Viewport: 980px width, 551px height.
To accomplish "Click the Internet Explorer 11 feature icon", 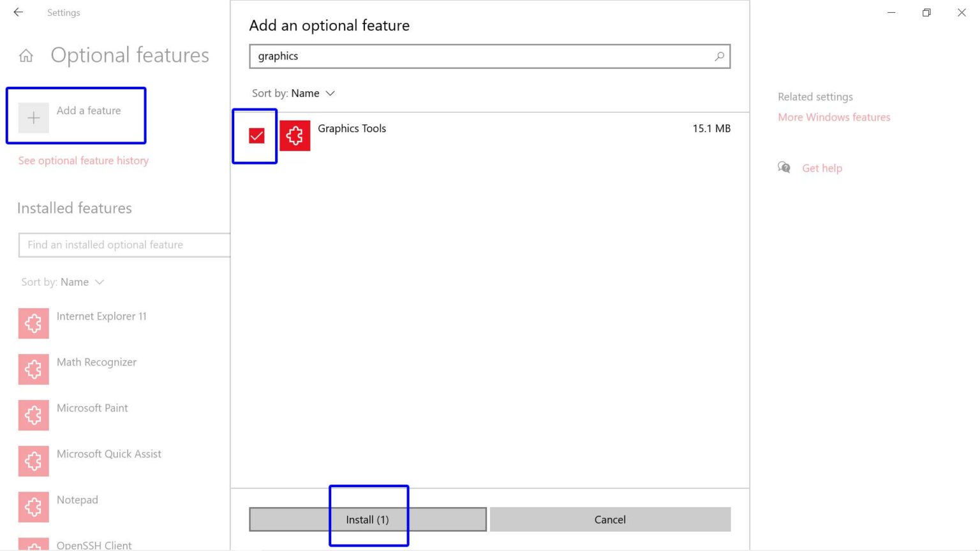I will coord(34,323).
